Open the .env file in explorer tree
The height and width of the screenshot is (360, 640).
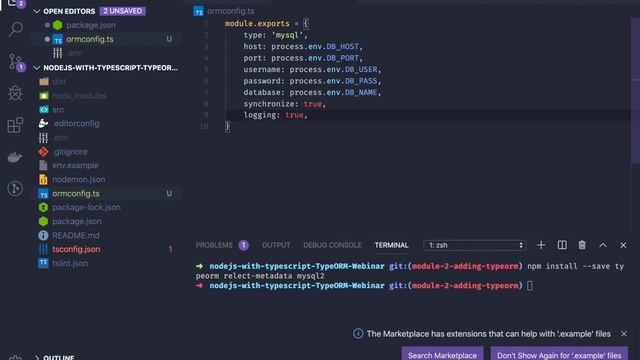point(60,138)
